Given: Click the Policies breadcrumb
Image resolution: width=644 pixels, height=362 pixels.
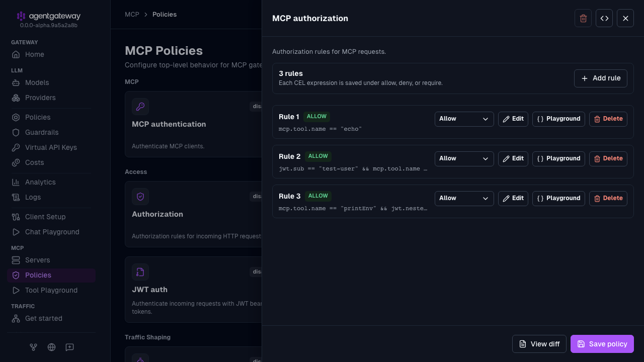Looking at the screenshot, I should tap(165, 15).
